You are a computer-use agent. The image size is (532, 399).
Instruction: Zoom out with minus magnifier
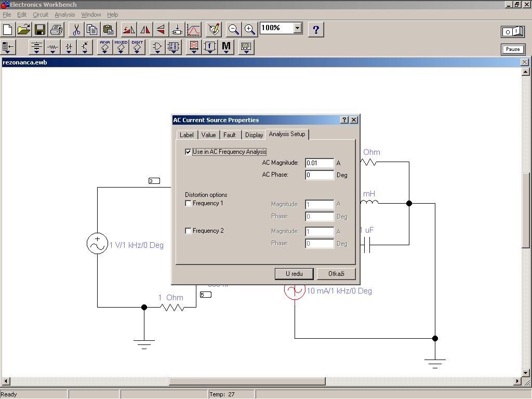point(233,30)
